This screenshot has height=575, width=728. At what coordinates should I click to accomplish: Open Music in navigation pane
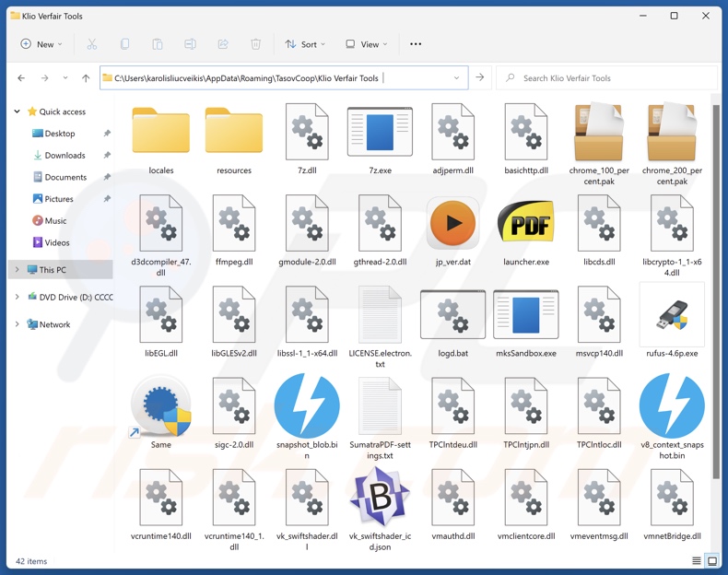[x=55, y=220]
